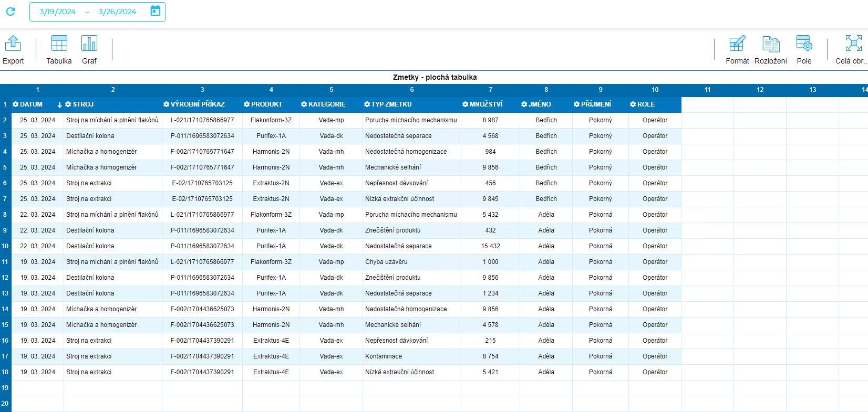Click the start date 3/19/2024
868x412 pixels.
pyautogui.click(x=57, y=12)
